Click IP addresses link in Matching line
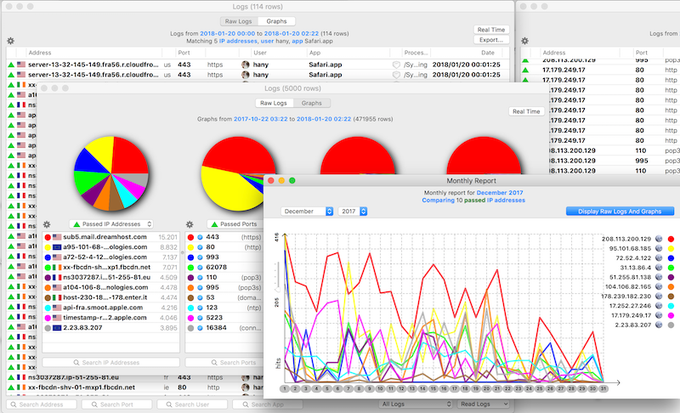This screenshot has height=413, width=680. point(238,41)
